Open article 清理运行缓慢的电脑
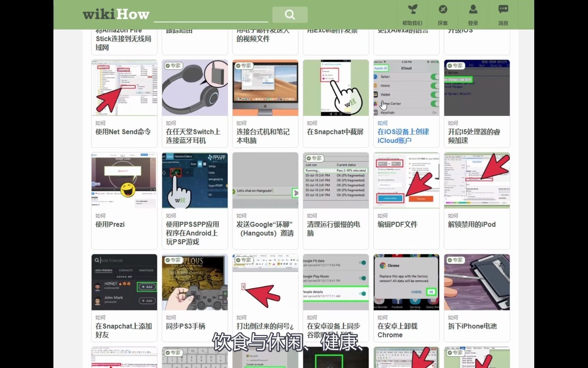The height and width of the screenshot is (368, 588). click(333, 229)
